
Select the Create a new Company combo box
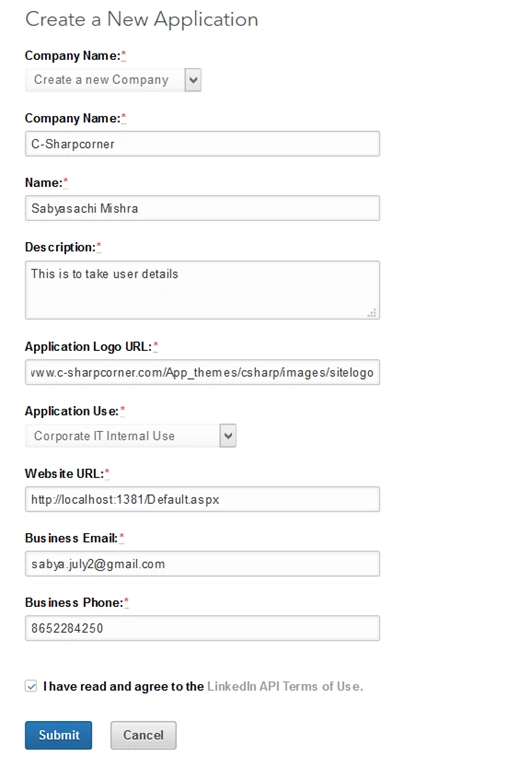click(113, 80)
